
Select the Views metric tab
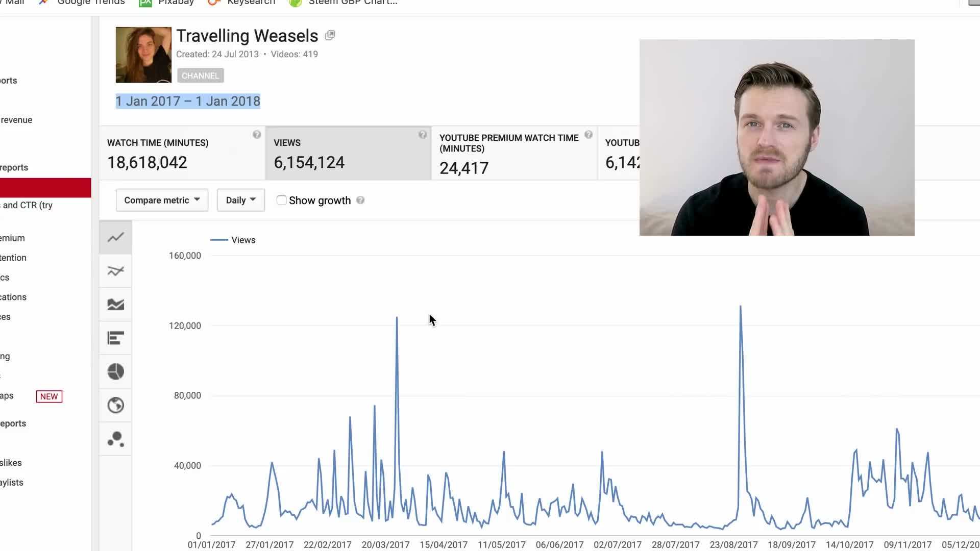point(348,153)
